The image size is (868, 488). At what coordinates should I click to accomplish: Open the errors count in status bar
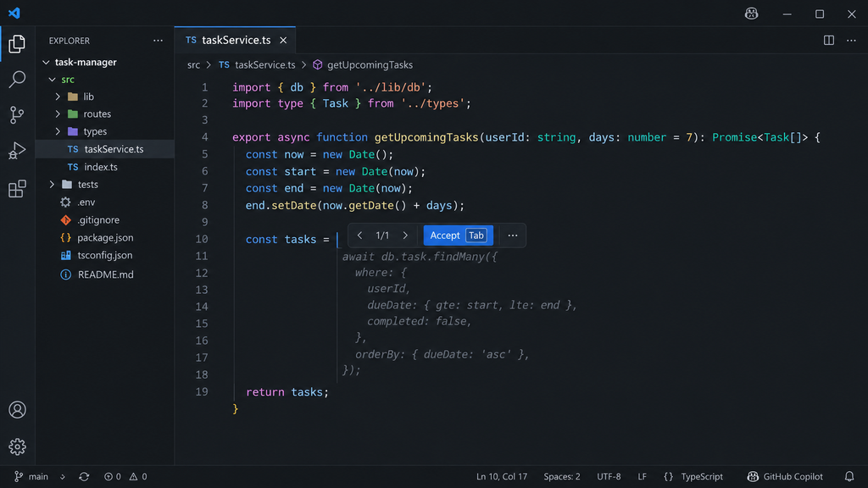113,476
